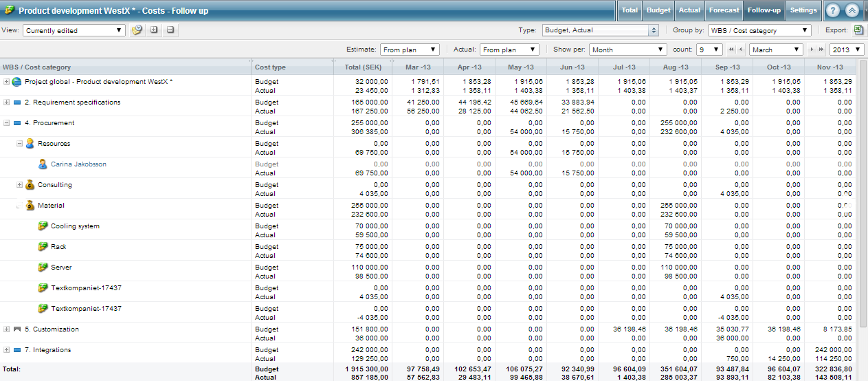The image size is (868, 381).
Task: Open the Carina Jakobsson link
Action: pos(78,164)
